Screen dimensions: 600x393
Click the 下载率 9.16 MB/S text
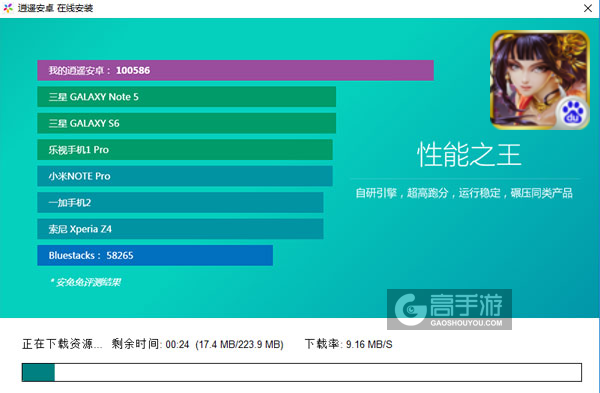click(x=349, y=344)
